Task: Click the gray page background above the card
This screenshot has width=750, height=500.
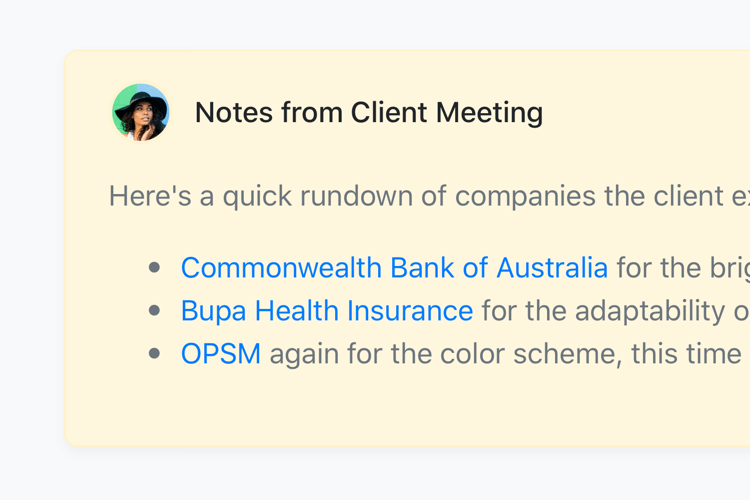Action: (x=400, y=25)
